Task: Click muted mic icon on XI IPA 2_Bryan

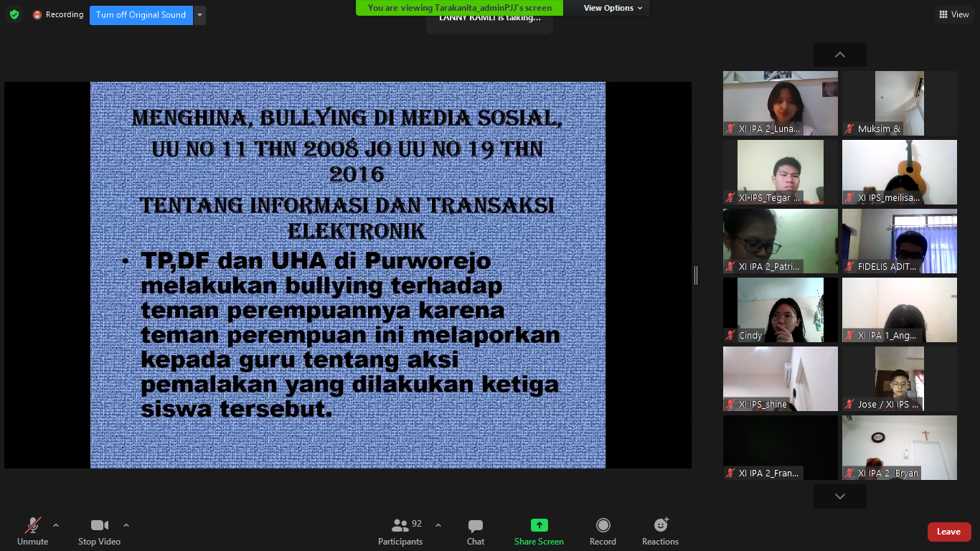Action: [x=850, y=474]
